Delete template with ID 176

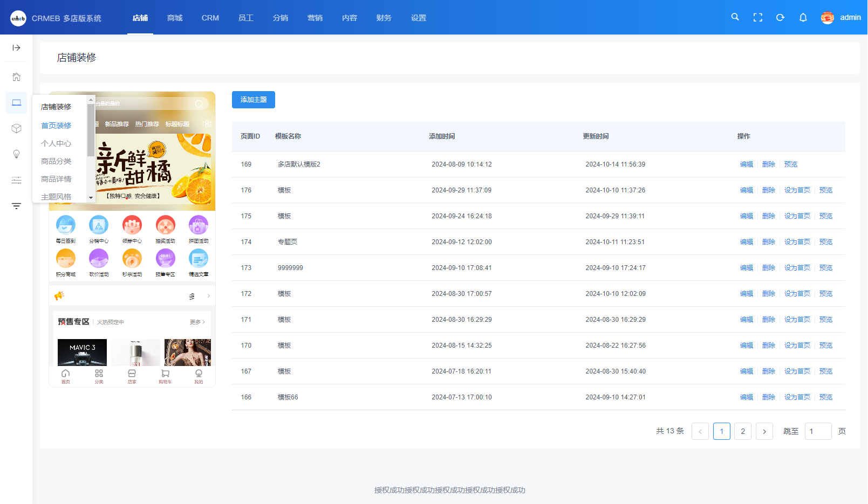769,190
